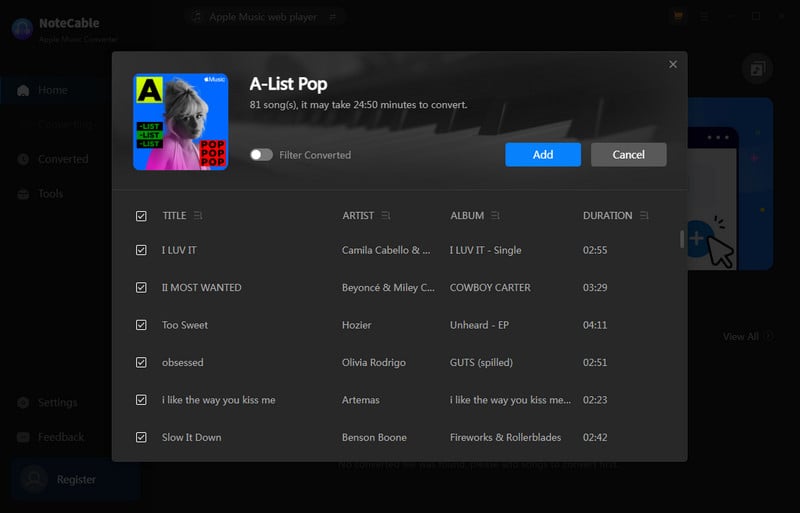
Task: Click the Converted clock icon in the sidebar
Action: click(x=23, y=159)
